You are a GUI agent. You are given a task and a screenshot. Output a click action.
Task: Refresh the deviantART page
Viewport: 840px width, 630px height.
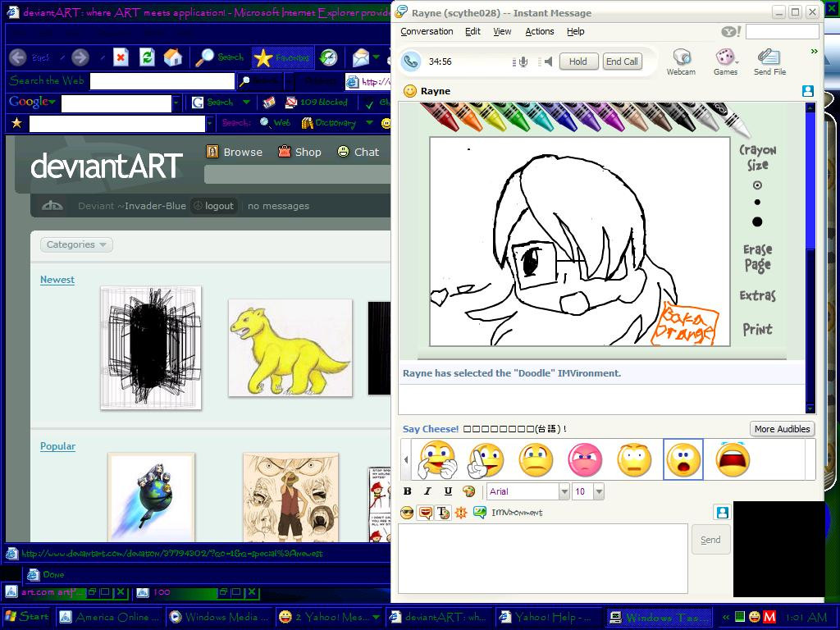pyautogui.click(x=147, y=57)
